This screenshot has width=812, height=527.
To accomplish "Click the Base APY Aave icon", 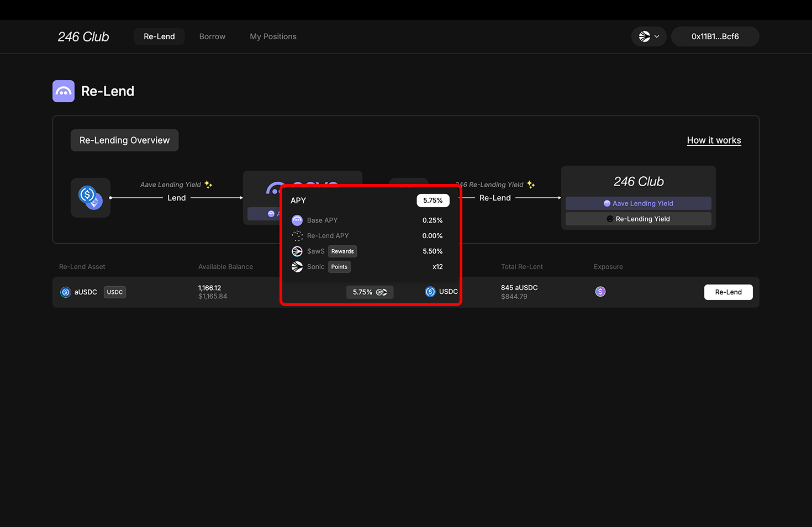I will pos(297,220).
